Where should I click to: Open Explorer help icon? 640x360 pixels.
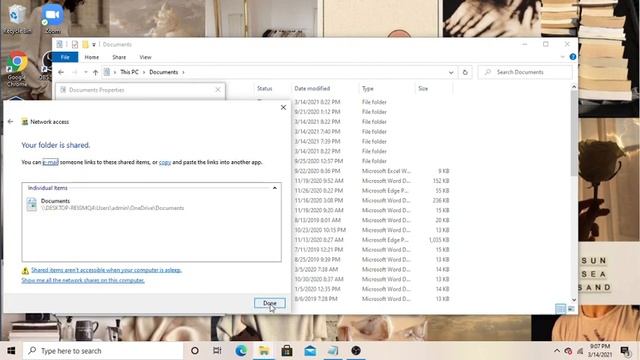573,57
